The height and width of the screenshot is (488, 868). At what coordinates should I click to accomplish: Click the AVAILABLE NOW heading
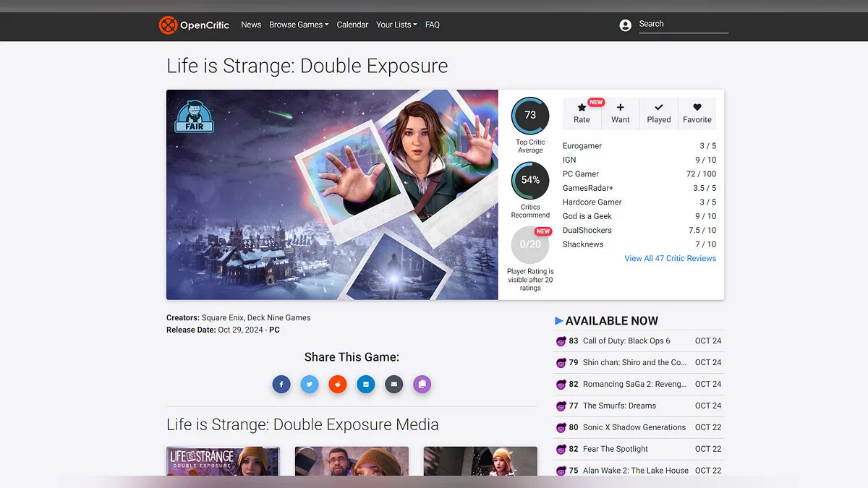[612, 321]
